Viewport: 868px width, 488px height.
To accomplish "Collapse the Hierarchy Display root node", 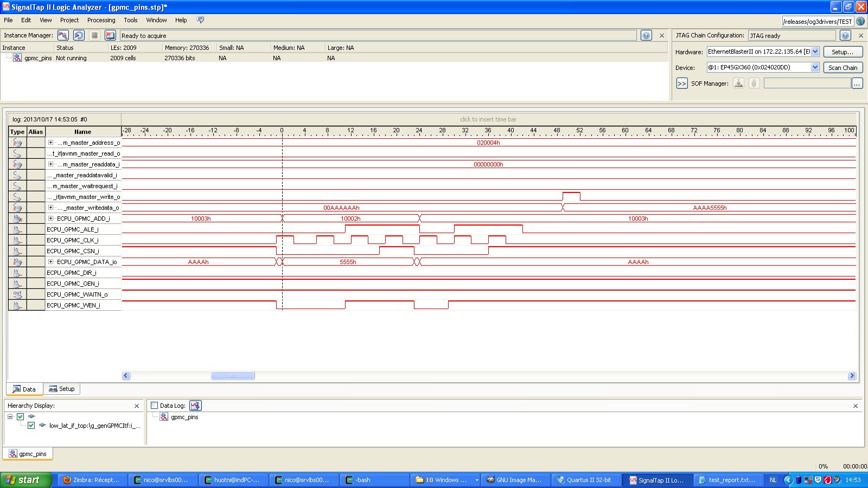I will tap(10, 416).
